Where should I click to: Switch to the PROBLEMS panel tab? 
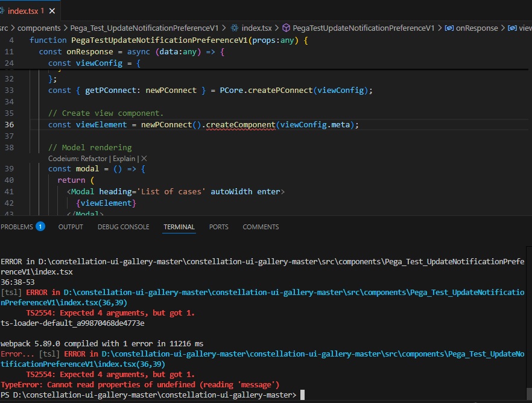(x=16, y=227)
